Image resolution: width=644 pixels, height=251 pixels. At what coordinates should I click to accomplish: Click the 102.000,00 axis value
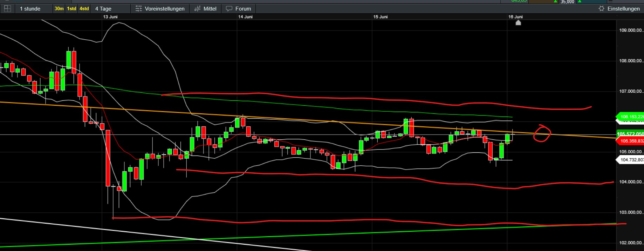point(631,243)
